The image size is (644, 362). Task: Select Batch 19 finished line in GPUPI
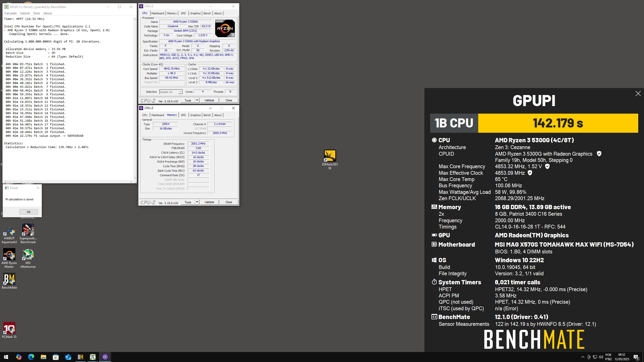(x=35, y=132)
